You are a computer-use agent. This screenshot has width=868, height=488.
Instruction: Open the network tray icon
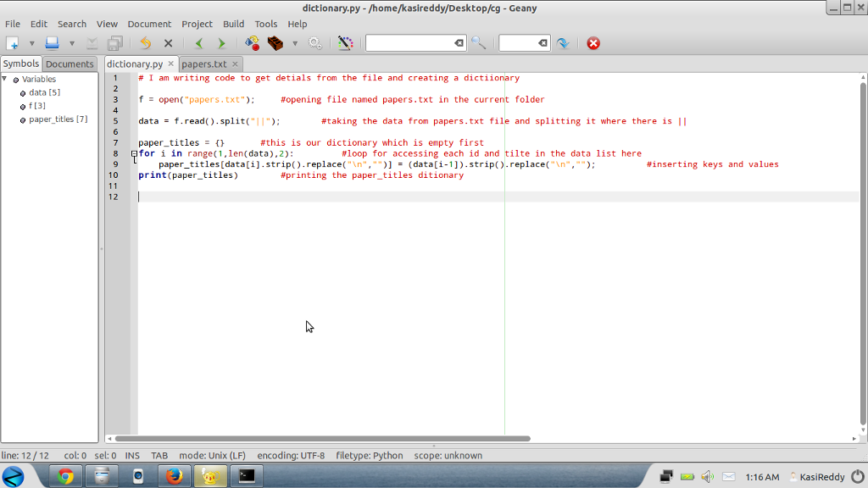point(666,476)
